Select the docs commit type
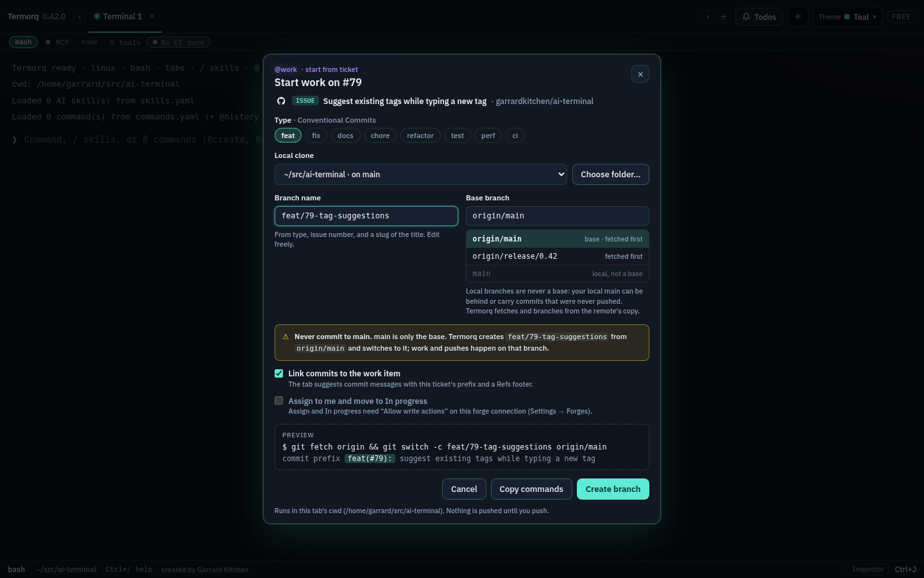Image resolution: width=924 pixels, height=578 pixels. [346, 136]
